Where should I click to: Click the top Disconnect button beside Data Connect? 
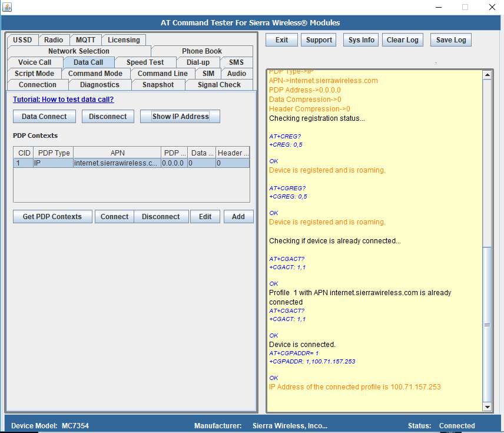pos(108,117)
